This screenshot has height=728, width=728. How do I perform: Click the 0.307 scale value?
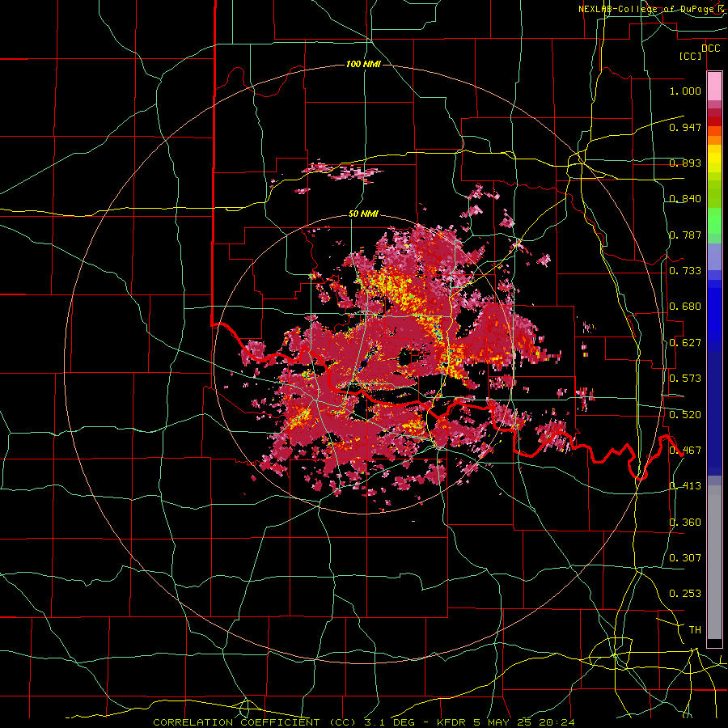pos(685,558)
